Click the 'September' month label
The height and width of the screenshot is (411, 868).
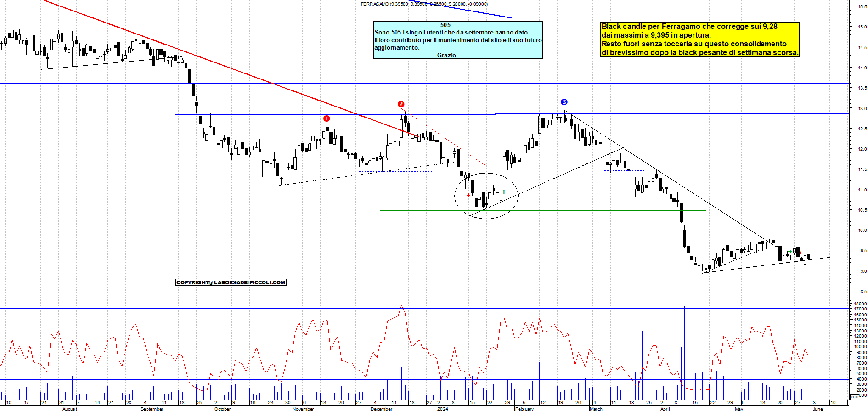[152, 409]
